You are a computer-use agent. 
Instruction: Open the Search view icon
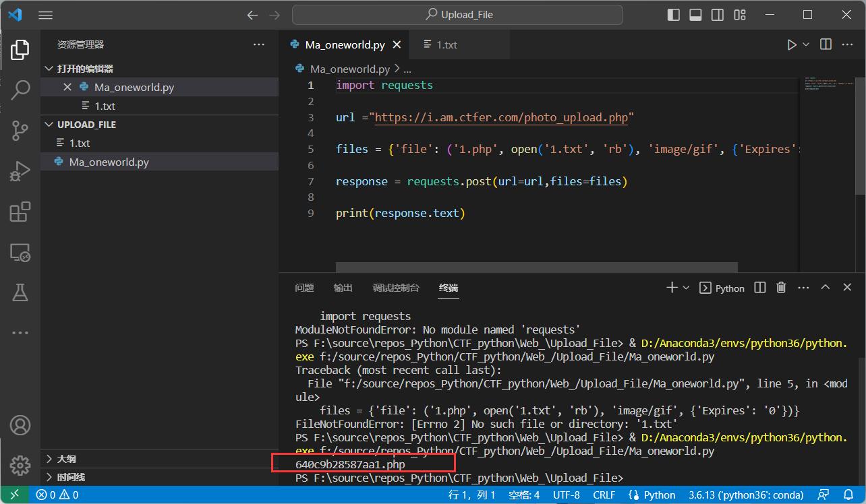20,89
